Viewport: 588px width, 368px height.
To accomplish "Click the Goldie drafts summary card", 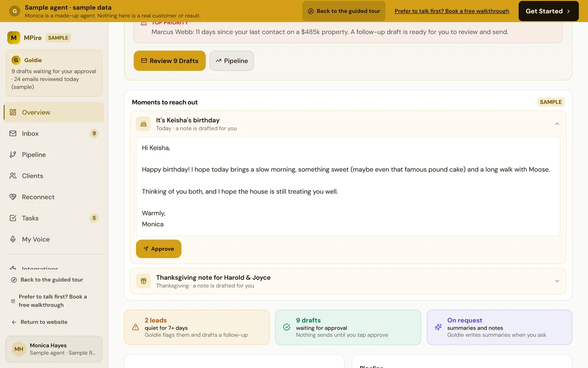I will point(54,73).
